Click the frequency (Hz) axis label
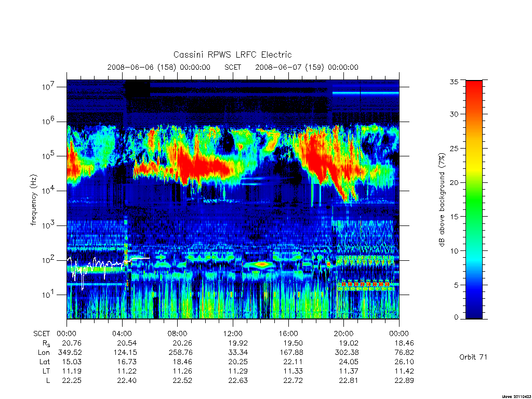 (x=33, y=200)
